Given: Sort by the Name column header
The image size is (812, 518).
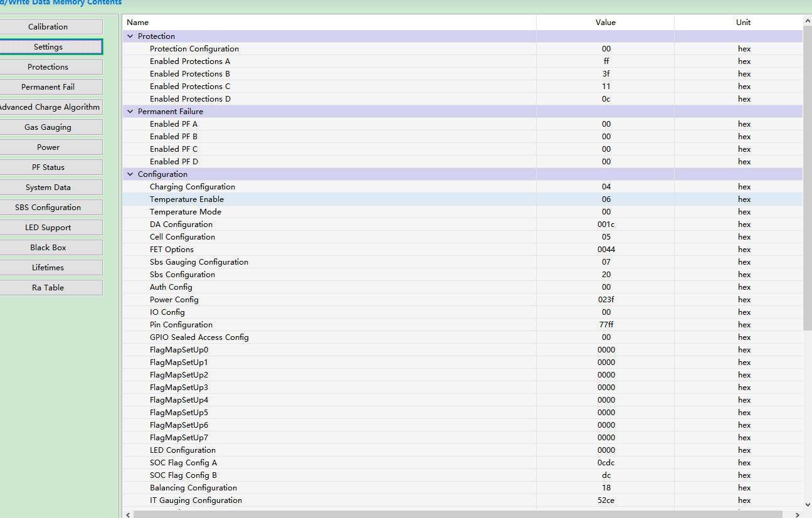Looking at the screenshot, I should pos(329,22).
